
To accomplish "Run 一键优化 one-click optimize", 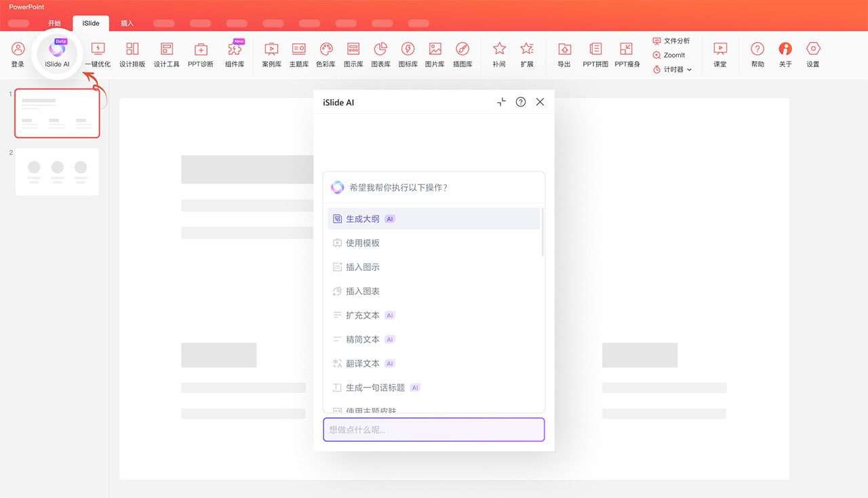I will pos(98,54).
